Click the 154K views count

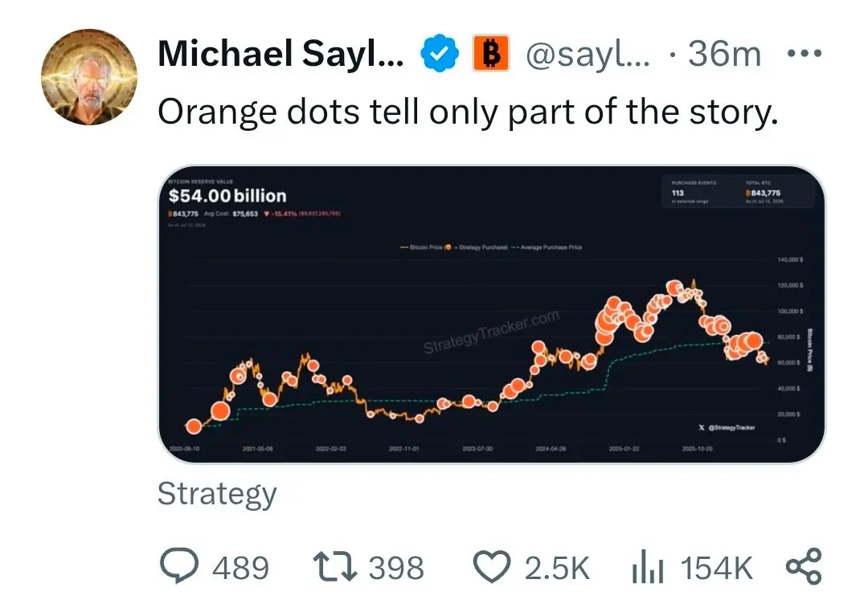[x=716, y=568]
